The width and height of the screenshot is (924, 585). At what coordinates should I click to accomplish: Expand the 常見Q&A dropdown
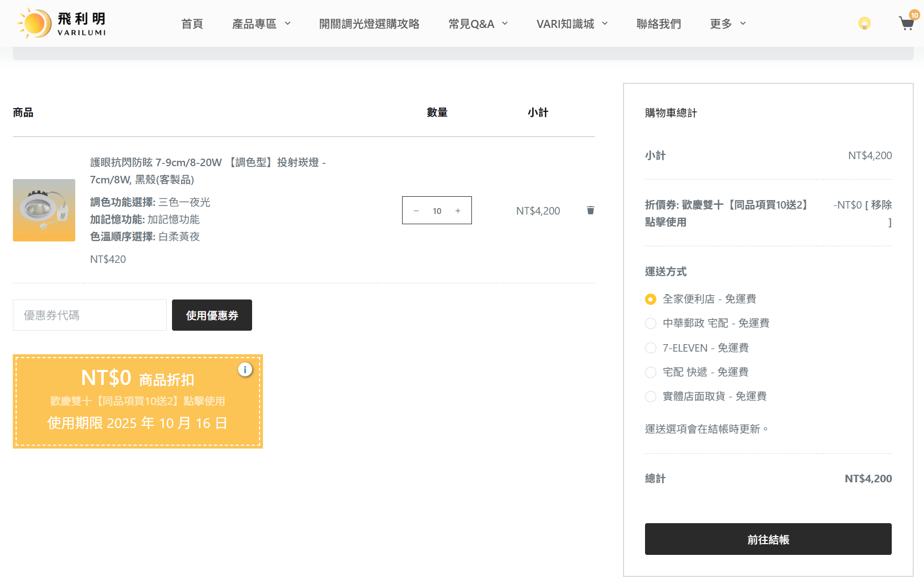pyautogui.click(x=478, y=24)
